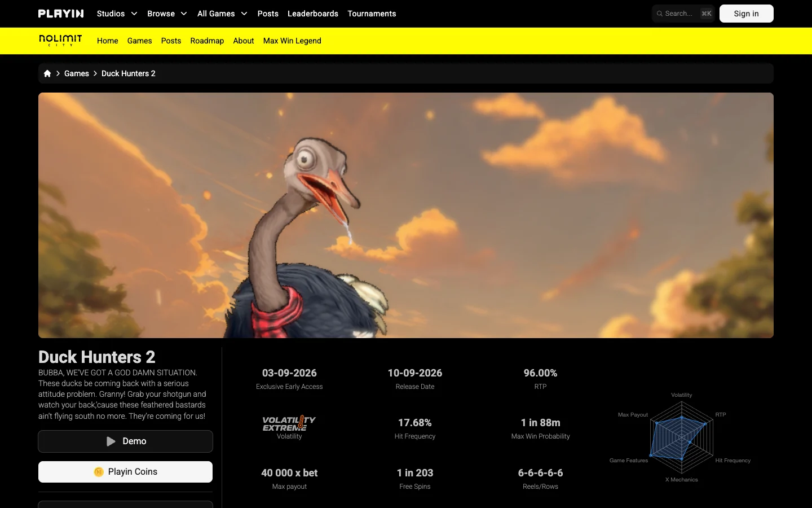The width and height of the screenshot is (812, 508).
Task: Click the 6-6-6-6-6 reels value
Action: [x=541, y=473]
